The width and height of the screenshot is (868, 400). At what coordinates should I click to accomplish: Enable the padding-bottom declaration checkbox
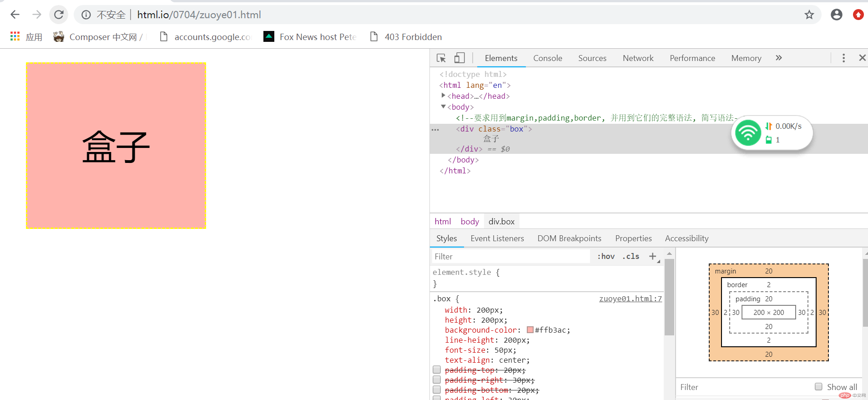click(x=437, y=390)
